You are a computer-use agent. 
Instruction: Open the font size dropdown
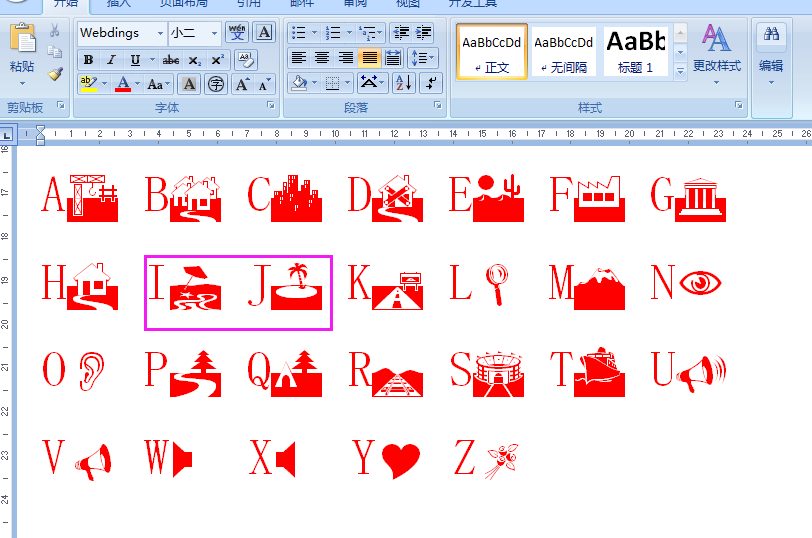[214, 33]
